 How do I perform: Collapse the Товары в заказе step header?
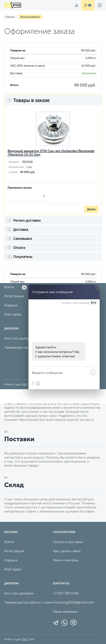53,100
